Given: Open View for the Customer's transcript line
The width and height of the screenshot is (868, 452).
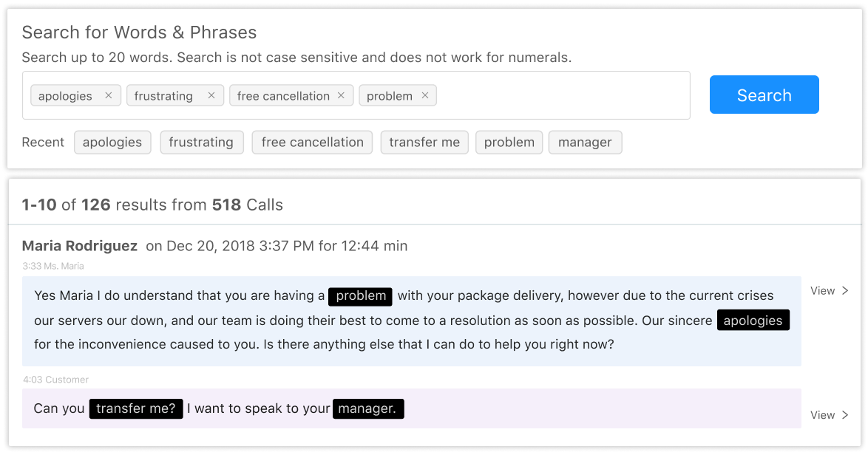Looking at the screenshot, I should (x=829, y=415).
